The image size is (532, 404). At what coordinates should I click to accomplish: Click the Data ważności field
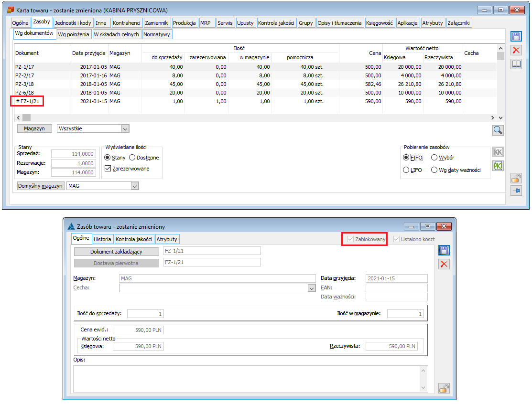[397, 297]
